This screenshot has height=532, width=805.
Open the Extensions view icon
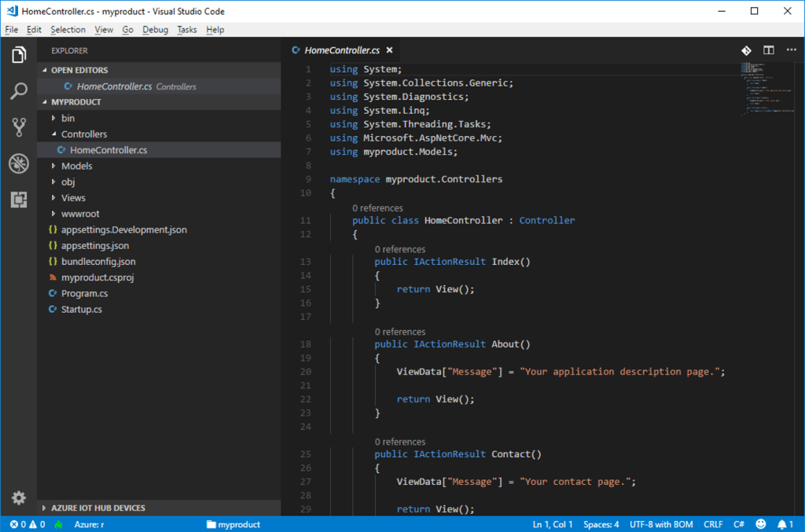tap(18, 200)
